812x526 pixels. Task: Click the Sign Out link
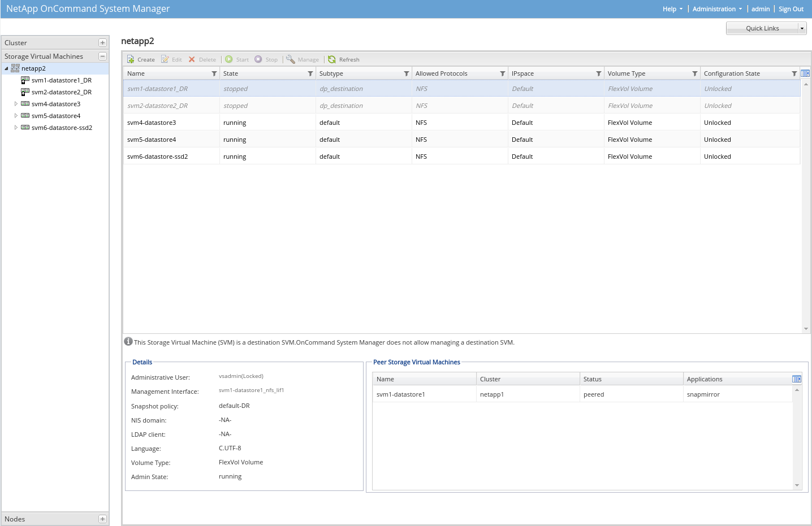791,9
